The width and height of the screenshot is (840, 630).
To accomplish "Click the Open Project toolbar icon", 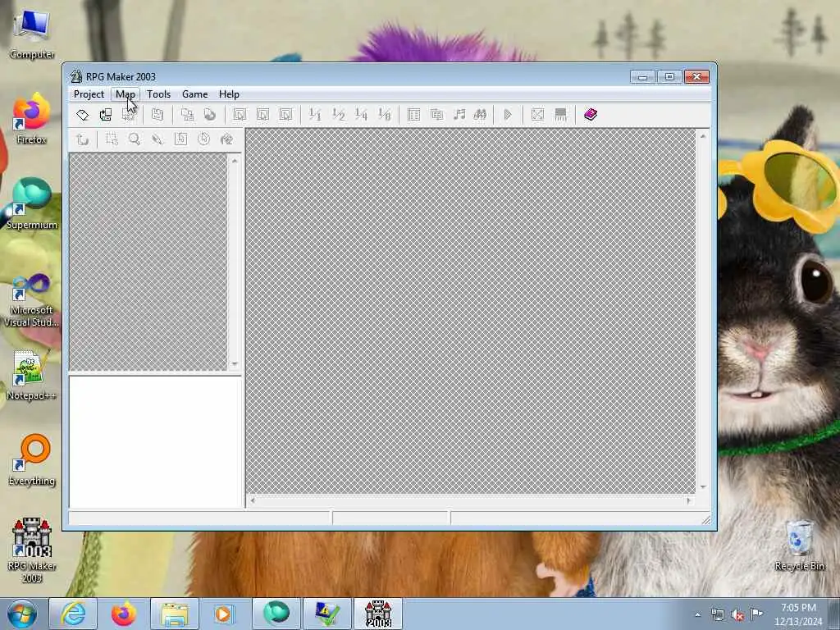I will pos(106,114).
